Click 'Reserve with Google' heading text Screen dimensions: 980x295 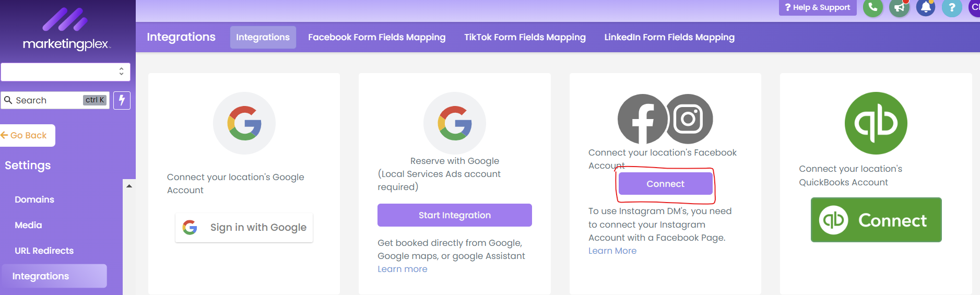[455, 161]
